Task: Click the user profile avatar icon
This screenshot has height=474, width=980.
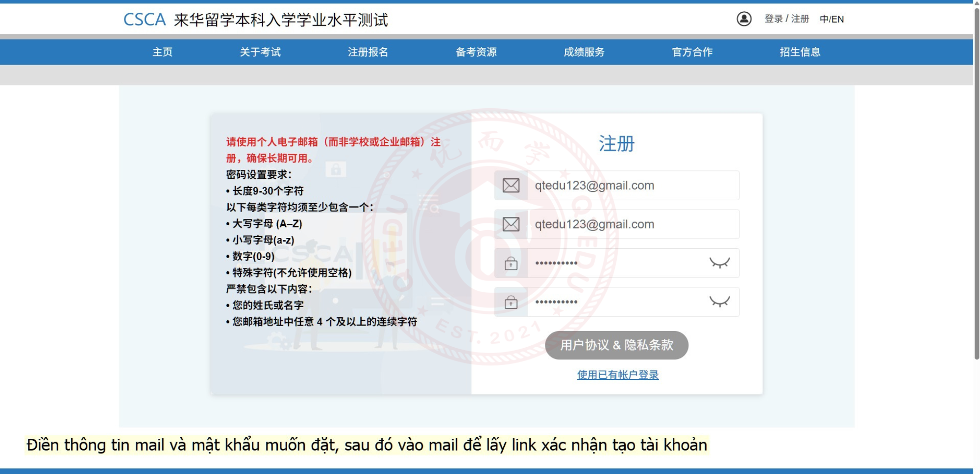Action: (x=744, y=19)
